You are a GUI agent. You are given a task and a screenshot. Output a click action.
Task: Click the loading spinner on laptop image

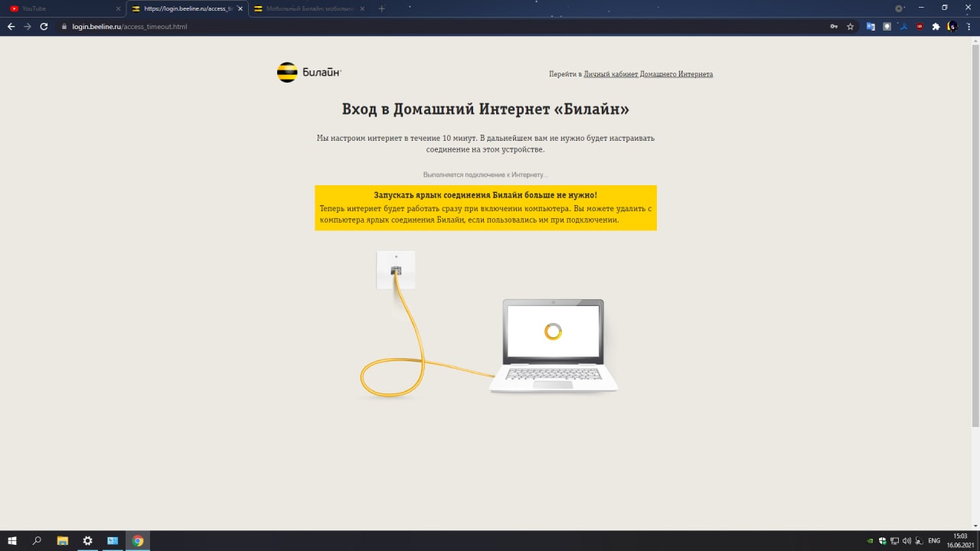(553, 331)
